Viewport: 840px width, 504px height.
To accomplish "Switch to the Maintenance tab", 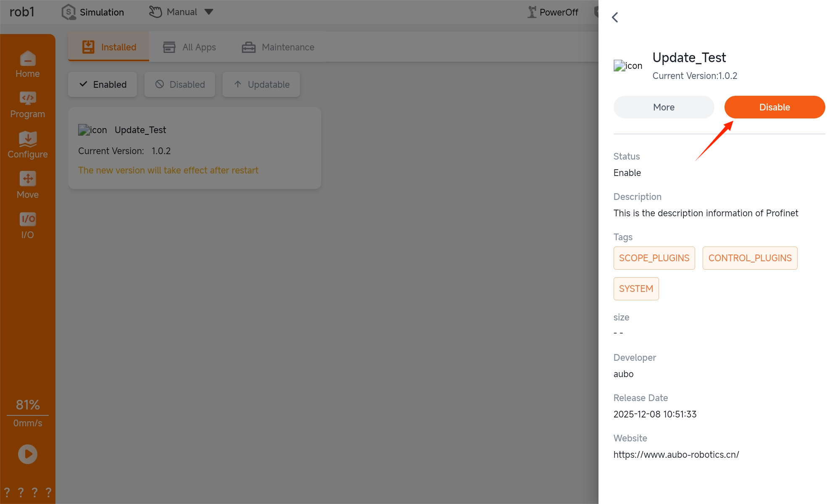I will 278,47.
